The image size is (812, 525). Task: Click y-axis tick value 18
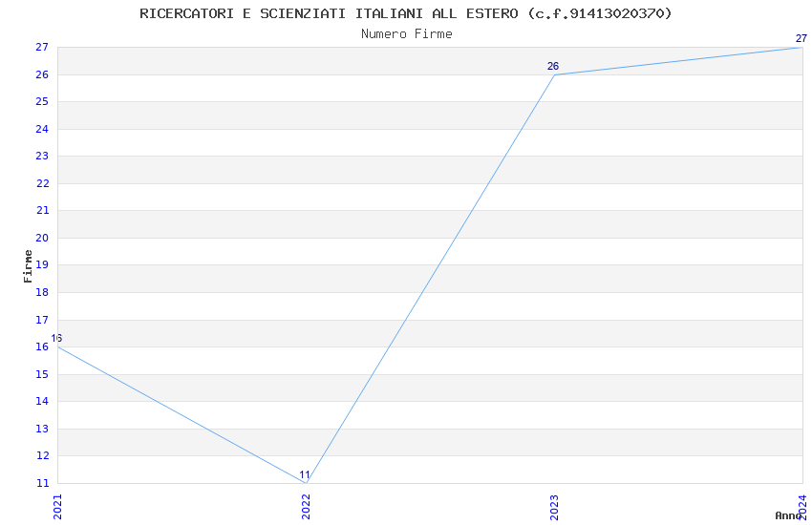[42, 292]
